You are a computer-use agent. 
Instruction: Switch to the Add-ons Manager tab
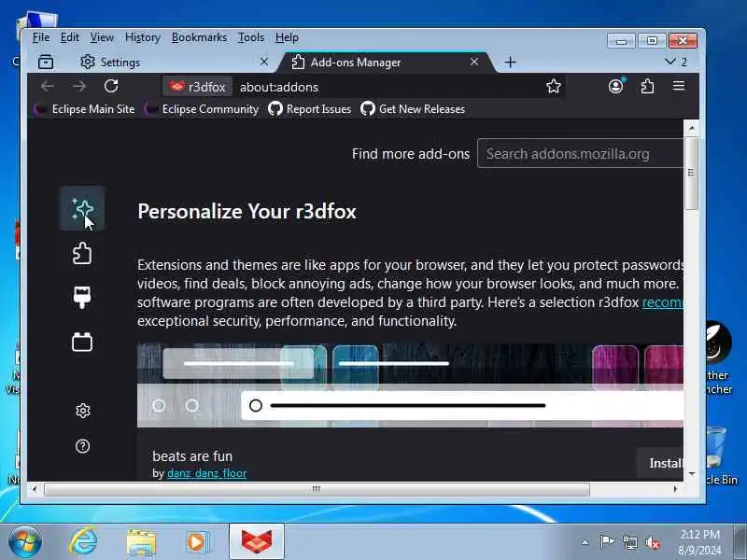coord(386,62)
